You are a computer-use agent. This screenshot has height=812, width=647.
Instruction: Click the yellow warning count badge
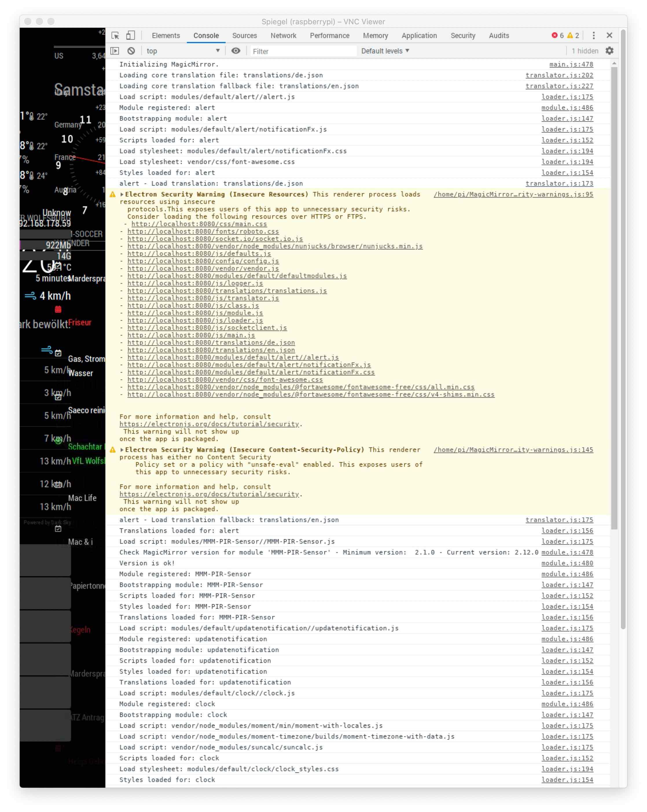coord(573,35)
